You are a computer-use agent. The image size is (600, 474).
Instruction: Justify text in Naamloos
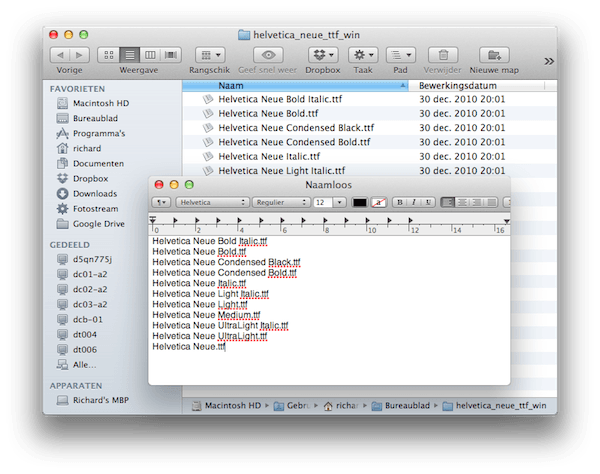coord(492,202)
